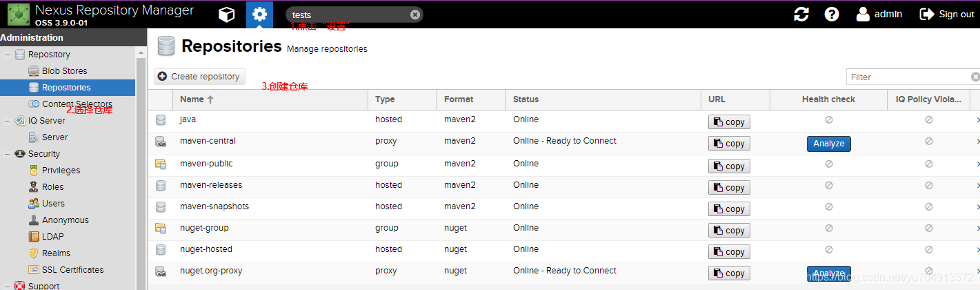This screenshot has height=290, width=980.
Task: Click the Privileges medal icon
Action: (34, 171)
